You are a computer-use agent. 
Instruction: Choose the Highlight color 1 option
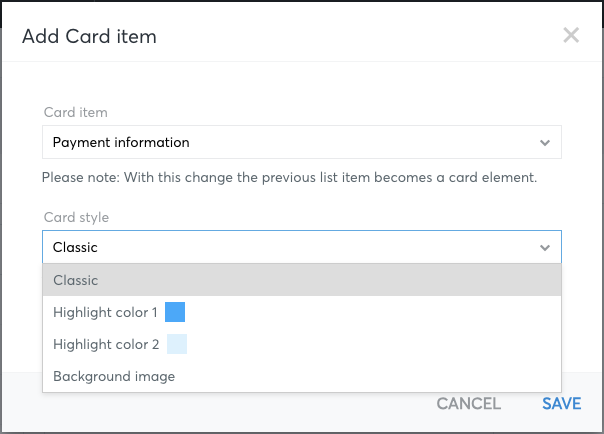click(302, 312)
